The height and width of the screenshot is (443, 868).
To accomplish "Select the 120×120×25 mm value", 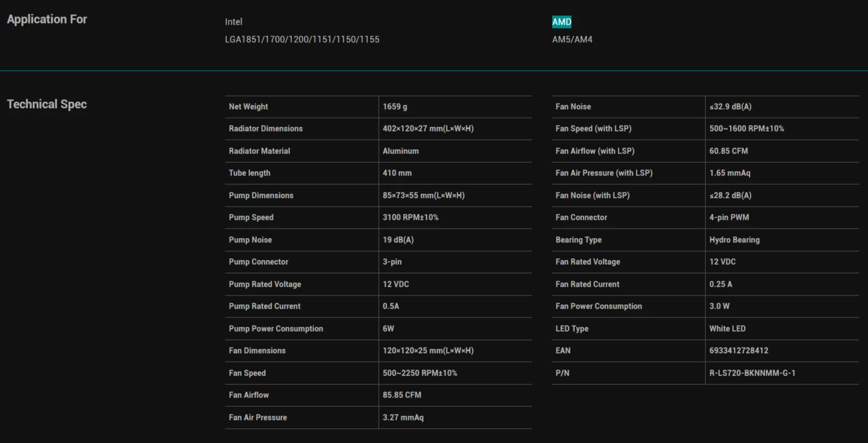I will click(x=428, y=351).
